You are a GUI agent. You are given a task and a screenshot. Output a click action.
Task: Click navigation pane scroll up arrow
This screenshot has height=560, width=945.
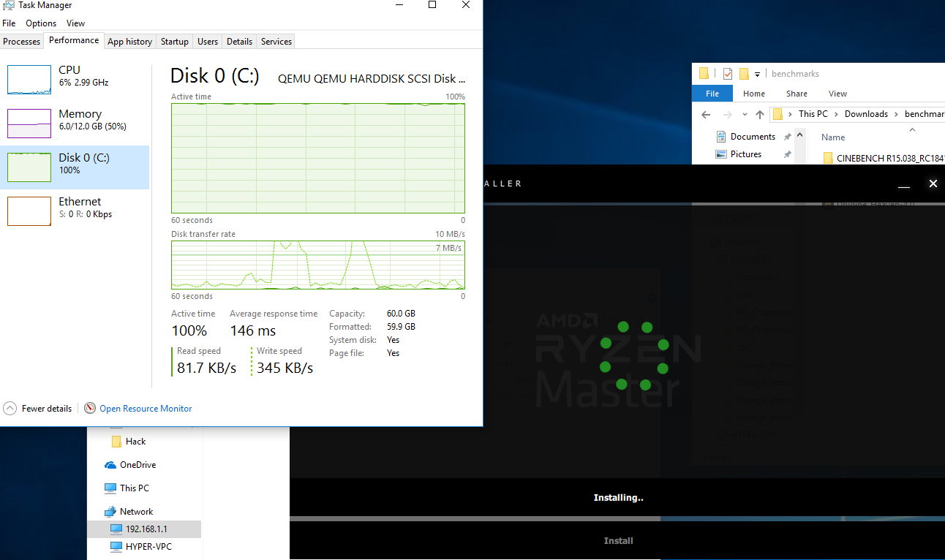pos(800,135)
